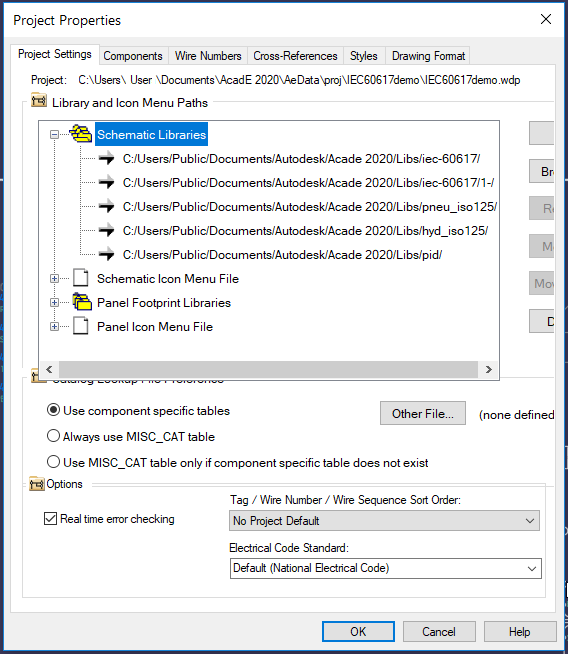Click the Other File... button
The image size is (568, 654).
point(422,413)
